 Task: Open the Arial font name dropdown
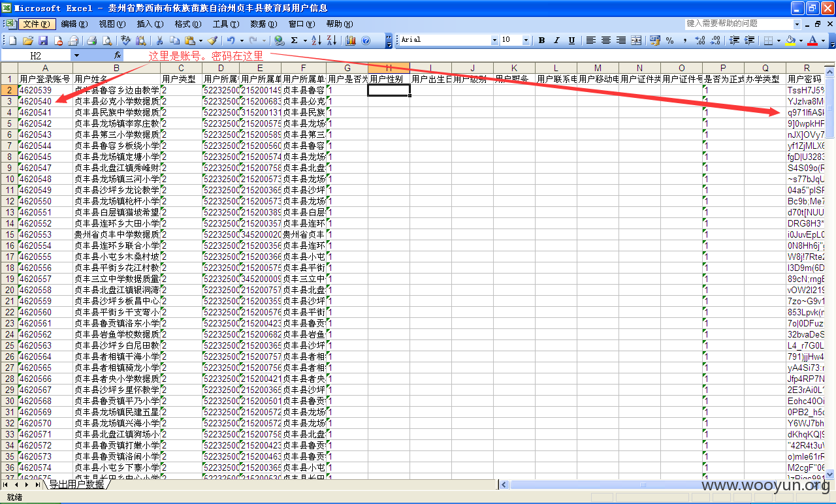click(494, 40)
